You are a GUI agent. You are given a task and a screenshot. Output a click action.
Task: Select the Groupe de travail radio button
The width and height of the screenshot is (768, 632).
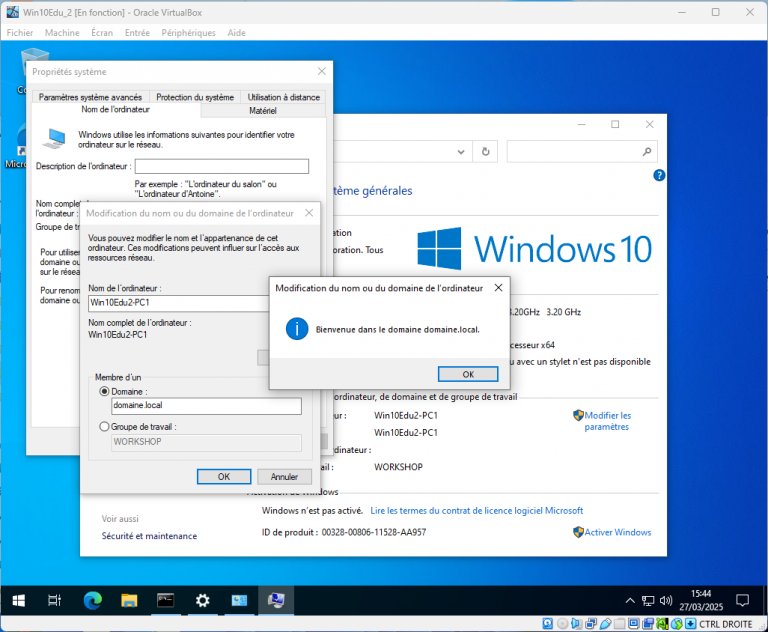[106, 427]
